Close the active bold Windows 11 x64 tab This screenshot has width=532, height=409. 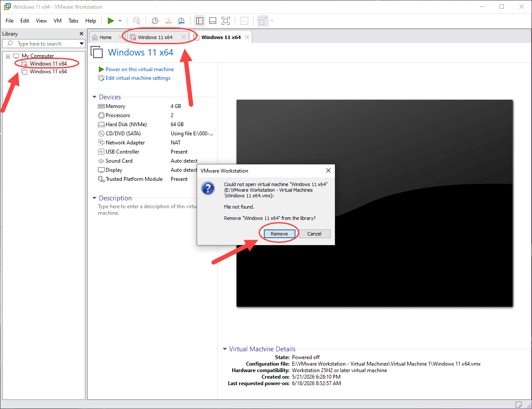pyautogui.click(x=247, y=37)
